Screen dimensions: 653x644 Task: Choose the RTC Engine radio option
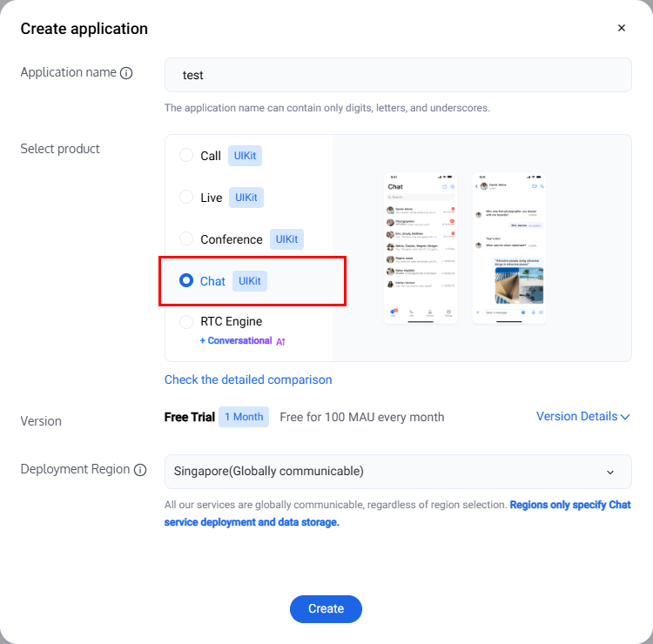click(x=186, y=322)
